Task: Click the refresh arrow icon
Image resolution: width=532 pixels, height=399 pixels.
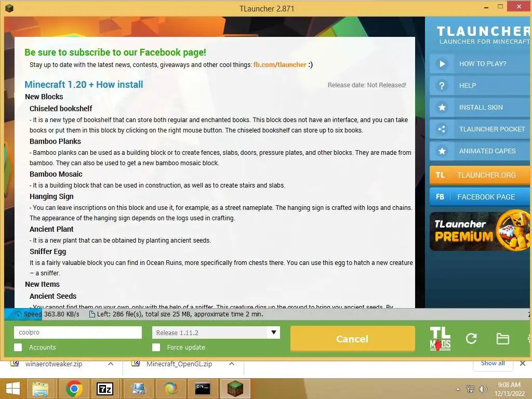Action: point(471,338)
